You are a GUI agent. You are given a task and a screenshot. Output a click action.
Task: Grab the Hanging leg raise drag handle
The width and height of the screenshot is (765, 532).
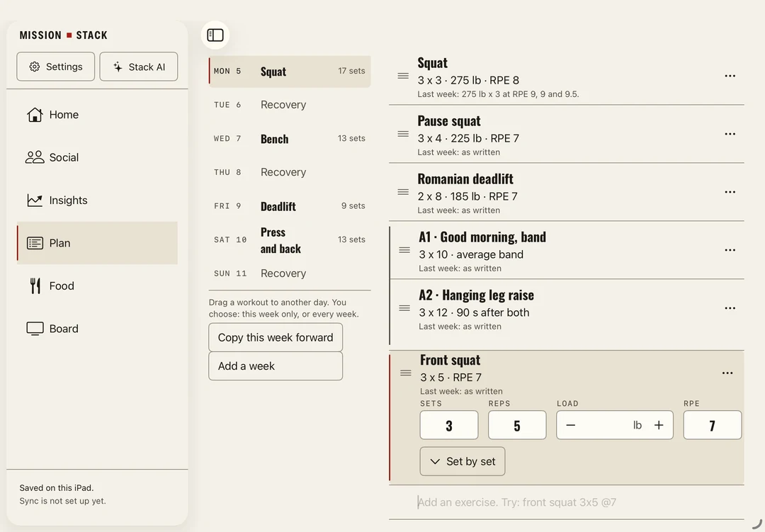tap(404, 308)
